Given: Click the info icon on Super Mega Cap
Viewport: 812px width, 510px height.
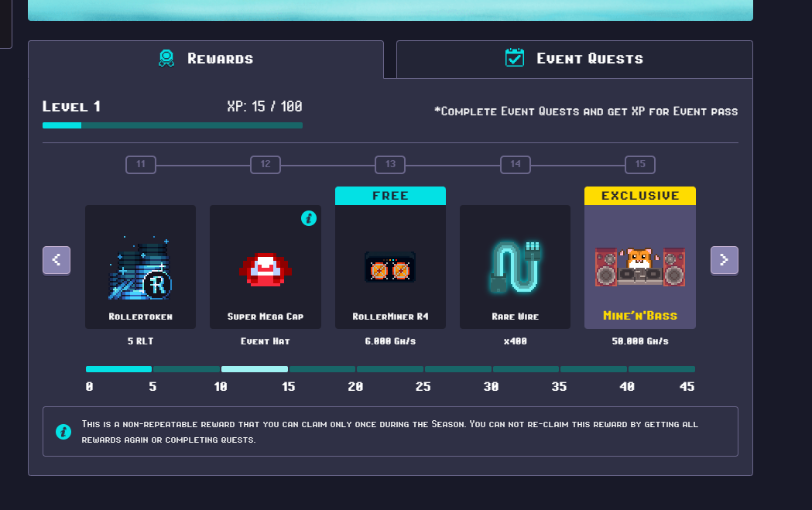Looking at the screenshot, I should coord(309,218).
